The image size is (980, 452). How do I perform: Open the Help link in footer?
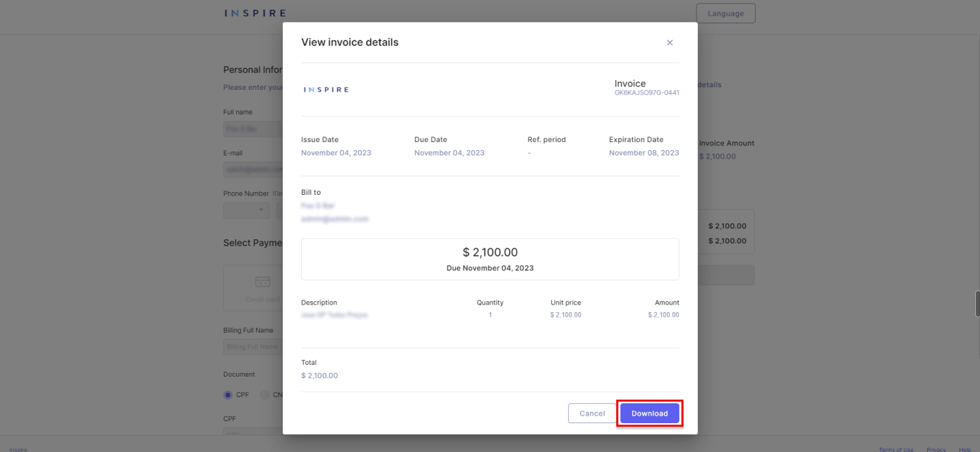pyautogui.click(x=965, y=449)
